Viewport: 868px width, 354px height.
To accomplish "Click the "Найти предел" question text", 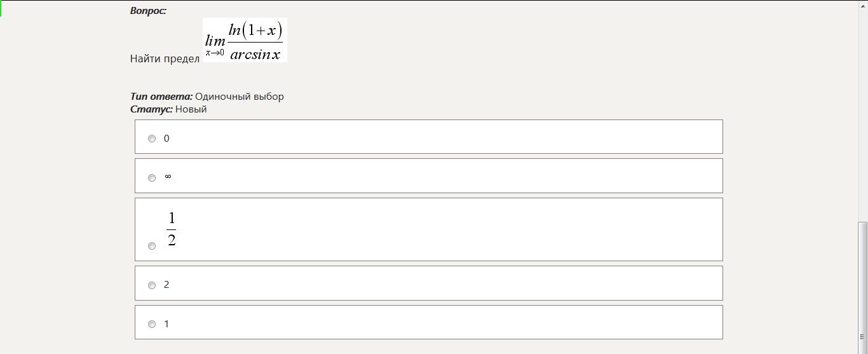I will (x=165, y=58).
